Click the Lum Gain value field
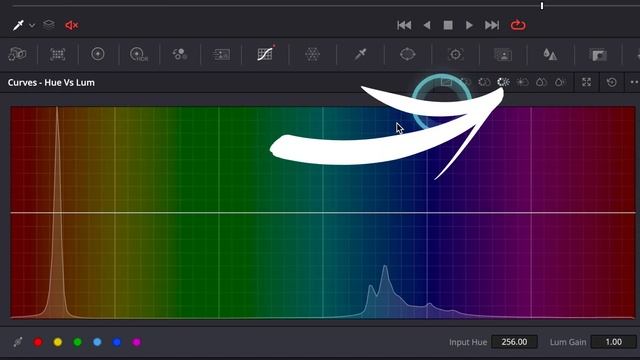The width and height of the screenshot is (640, 360). tap(613, 342)
